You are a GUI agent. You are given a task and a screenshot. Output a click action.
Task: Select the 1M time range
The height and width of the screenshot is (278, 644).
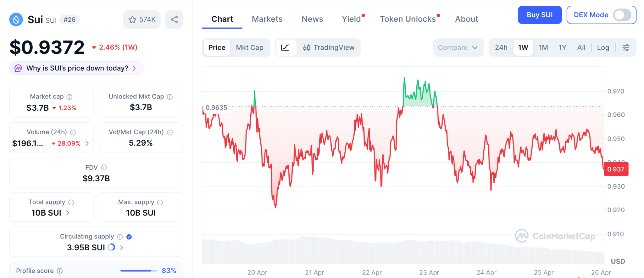[543, 47]
